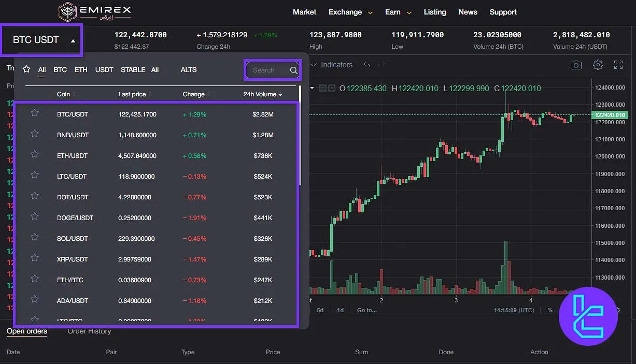Open the BTC USDT pair selector

(x=41, y=39)
